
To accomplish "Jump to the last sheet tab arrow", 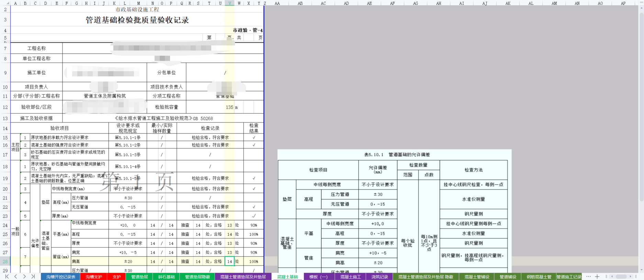I will click(33, 277).
